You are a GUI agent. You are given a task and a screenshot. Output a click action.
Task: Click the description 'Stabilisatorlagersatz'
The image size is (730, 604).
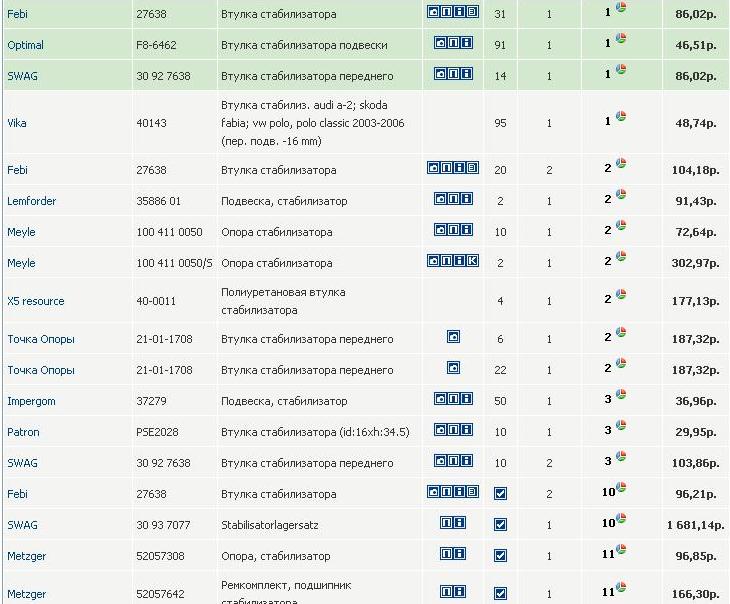[x=270, y=525]
